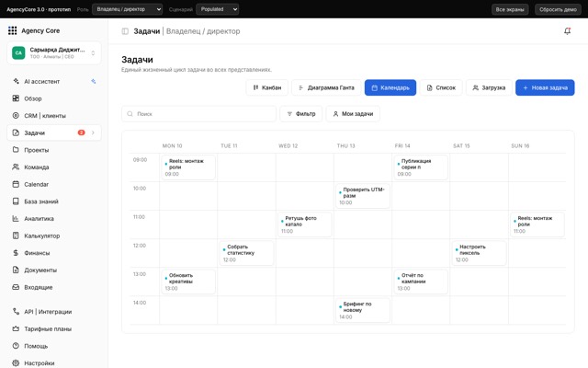The height and width of the screenshot is (368, 588).
Task: Open Monday 09:00 Reels: монтаж роли task
Action: coord(188,167)
